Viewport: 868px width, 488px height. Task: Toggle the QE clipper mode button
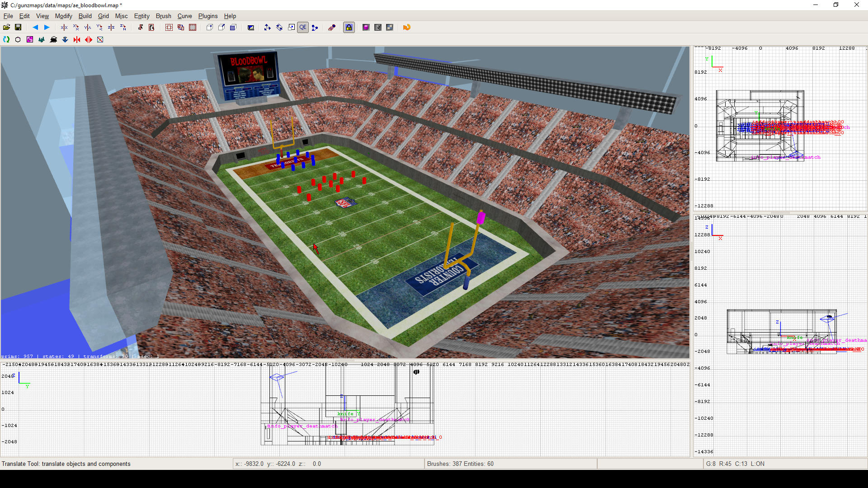click(303, 28)
